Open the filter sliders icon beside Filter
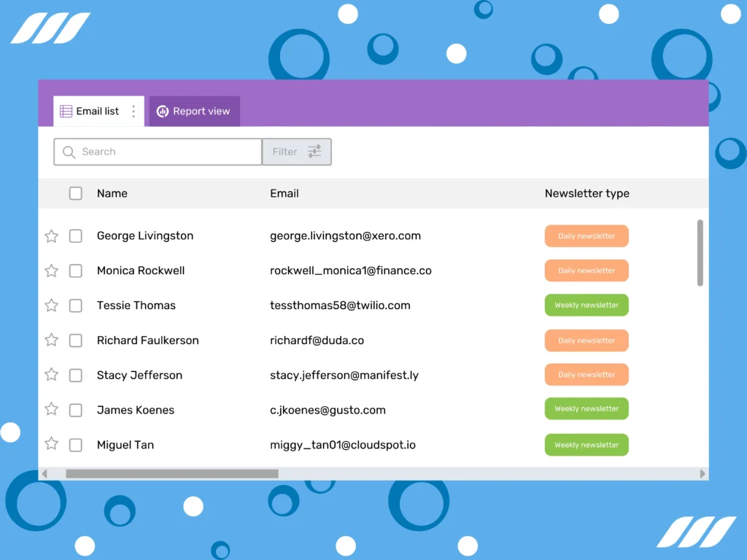The image size is (747, 560). [x=314, y=152]
